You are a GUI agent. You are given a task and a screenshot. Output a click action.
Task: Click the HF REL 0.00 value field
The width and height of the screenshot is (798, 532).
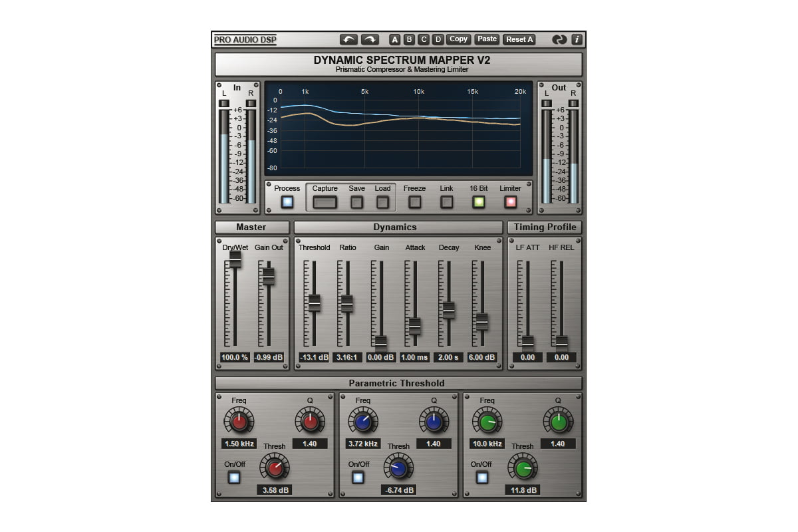click(x=561, y=357)
